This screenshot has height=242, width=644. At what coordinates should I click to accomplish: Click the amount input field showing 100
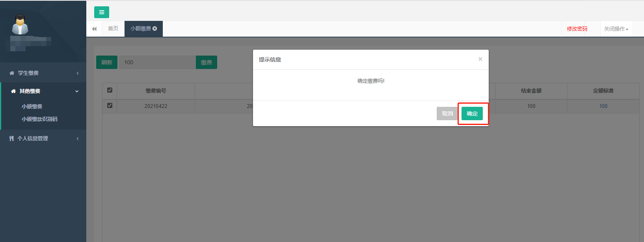coord(157,62)
